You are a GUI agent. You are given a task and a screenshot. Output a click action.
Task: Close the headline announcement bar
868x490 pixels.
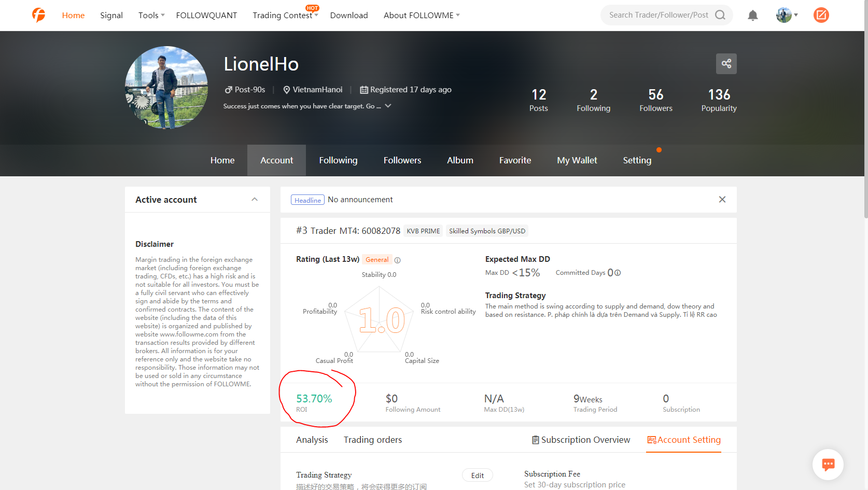tap(722, 200)
